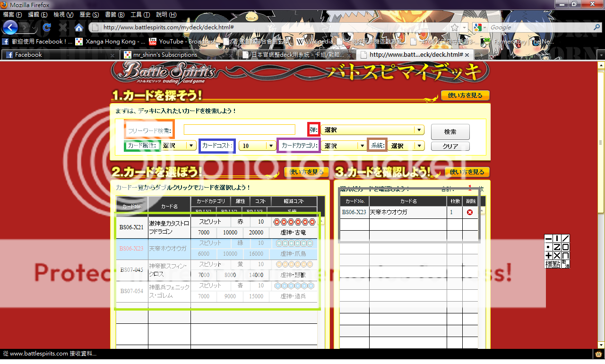This screenshot has width=605, height=364.
Task: Click 使い方を見る beside section 1
Action: point(465,95)
